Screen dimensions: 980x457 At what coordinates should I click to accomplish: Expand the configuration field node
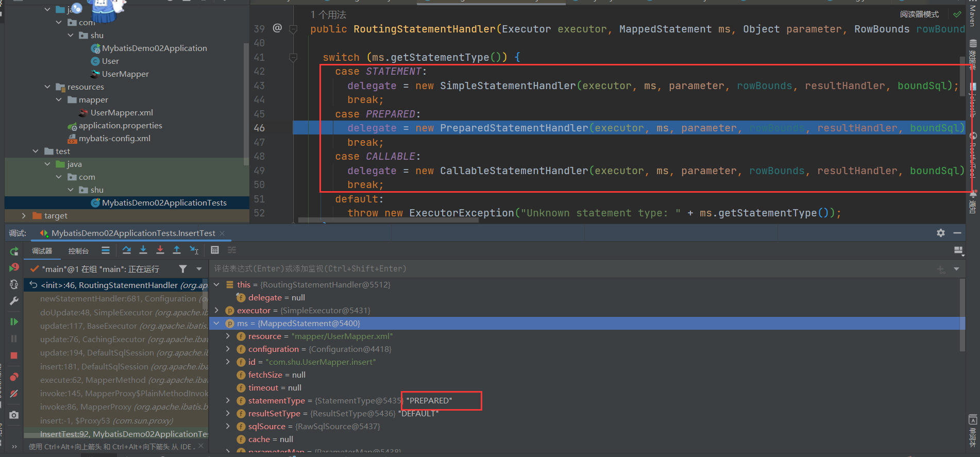point(228,349)
